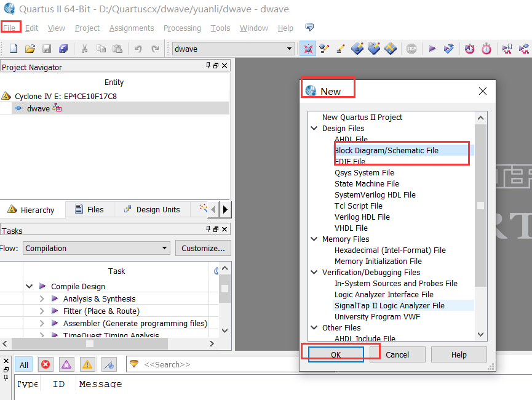Image resolution: width=532 pixels, height=400 pixels.
Task: Switch to the Hierarchy tab
Action: coord(31,210)
